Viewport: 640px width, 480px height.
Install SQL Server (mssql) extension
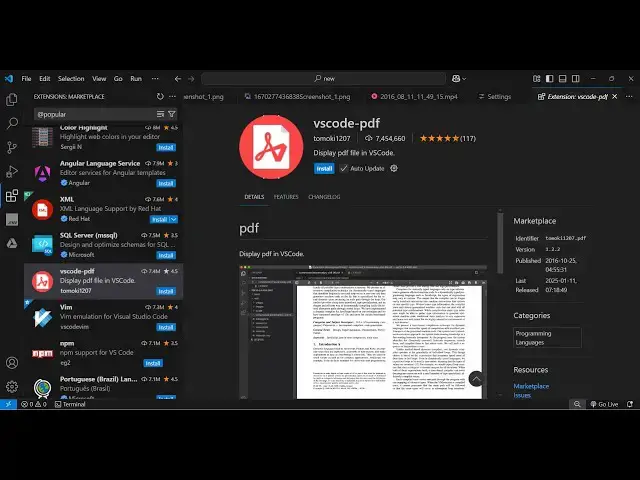pyautogui.click(x=166, y=255)
